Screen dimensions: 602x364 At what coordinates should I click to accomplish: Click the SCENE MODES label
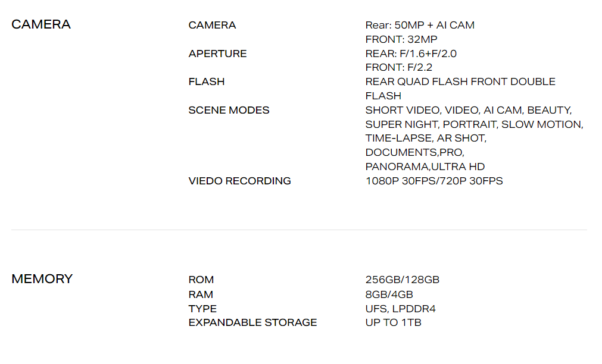[x=229, y=110]
